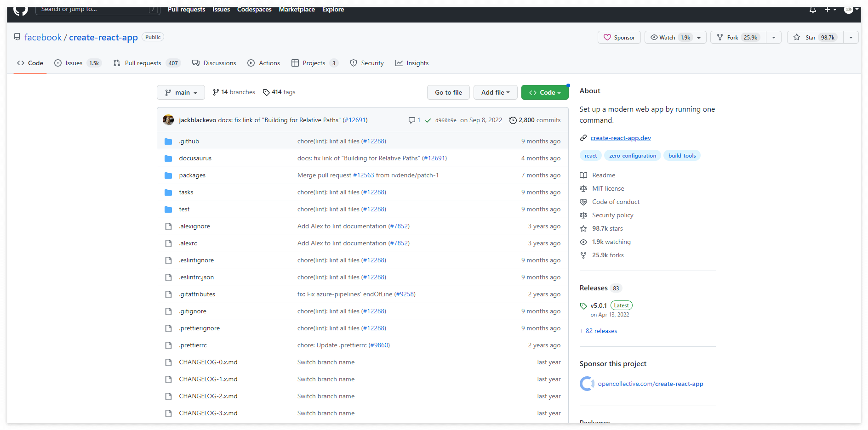Viewport: 868px width, 430px height.
Task: Switch to the Projects tab
Action: point(315,63)
